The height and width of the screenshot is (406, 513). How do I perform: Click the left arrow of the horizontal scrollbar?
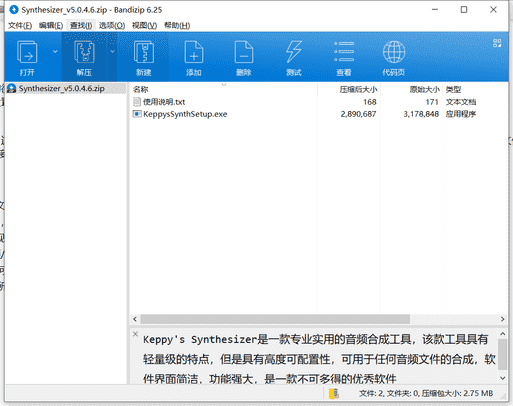point(135,319)
